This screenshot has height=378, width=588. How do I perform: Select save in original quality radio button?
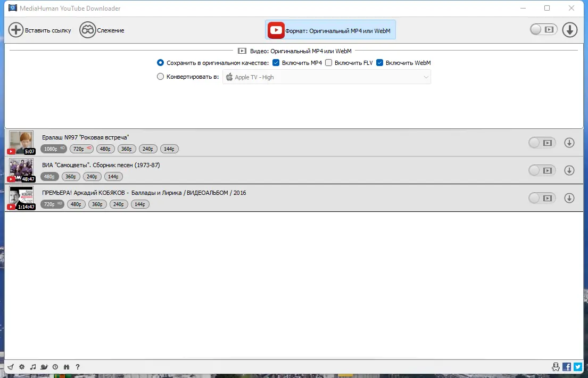[161, 63]
